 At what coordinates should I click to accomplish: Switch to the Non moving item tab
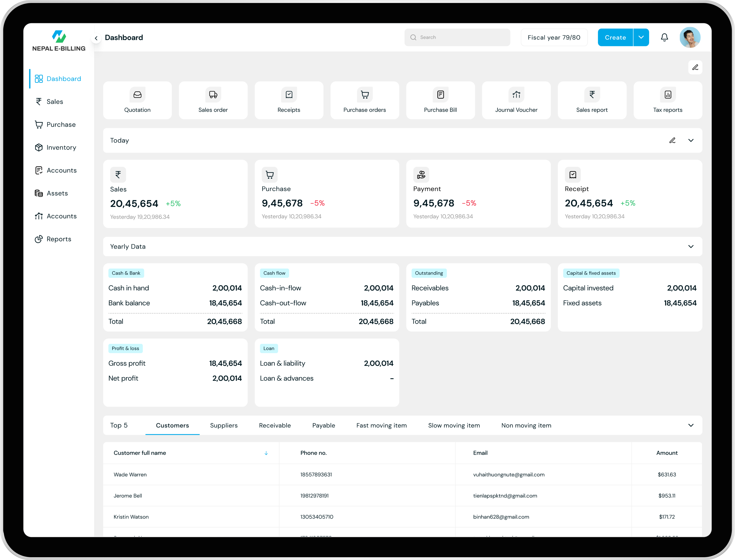click(526, 425)
